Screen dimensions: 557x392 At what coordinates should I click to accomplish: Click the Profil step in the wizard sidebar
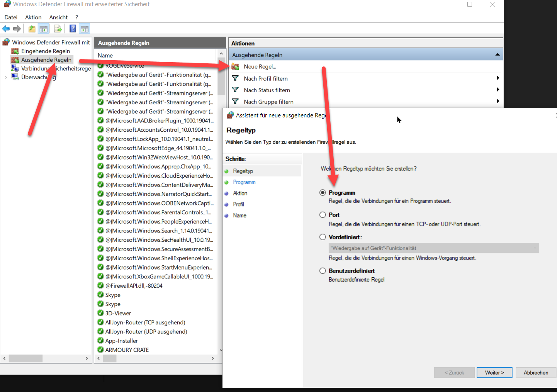[x=238, y=204]
